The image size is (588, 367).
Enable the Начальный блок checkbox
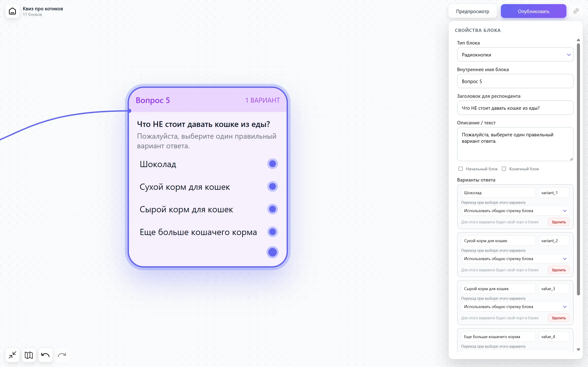[x=460, y=169]
